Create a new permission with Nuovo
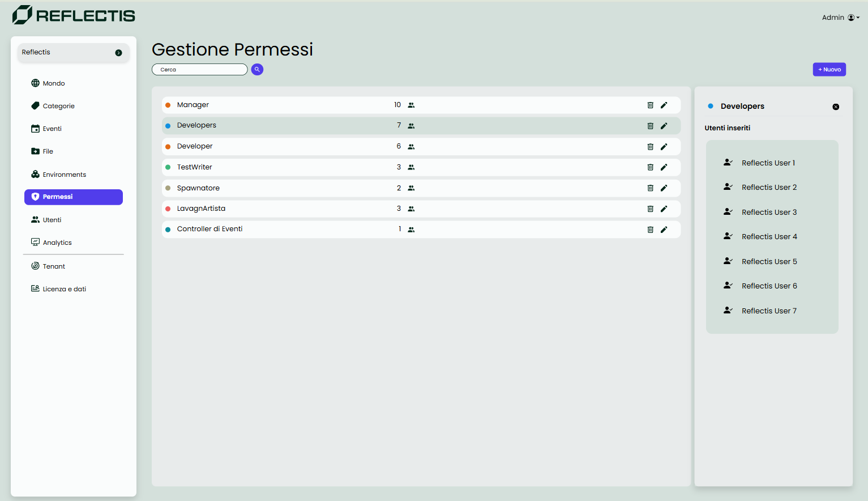Screen dimensions: 868x501 [x=829, y=69]
